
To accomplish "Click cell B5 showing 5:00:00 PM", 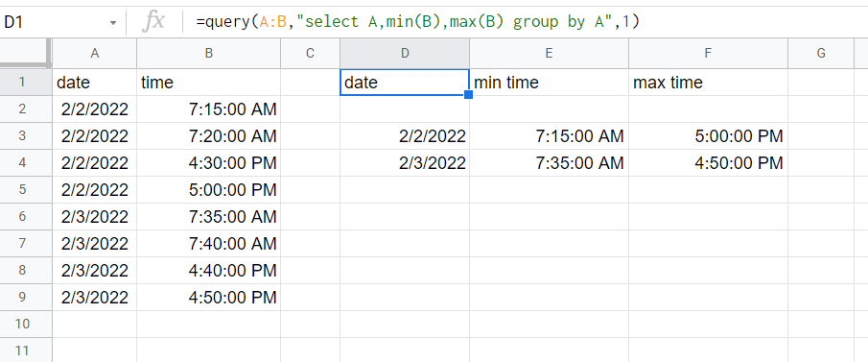I will pos(209,189).
